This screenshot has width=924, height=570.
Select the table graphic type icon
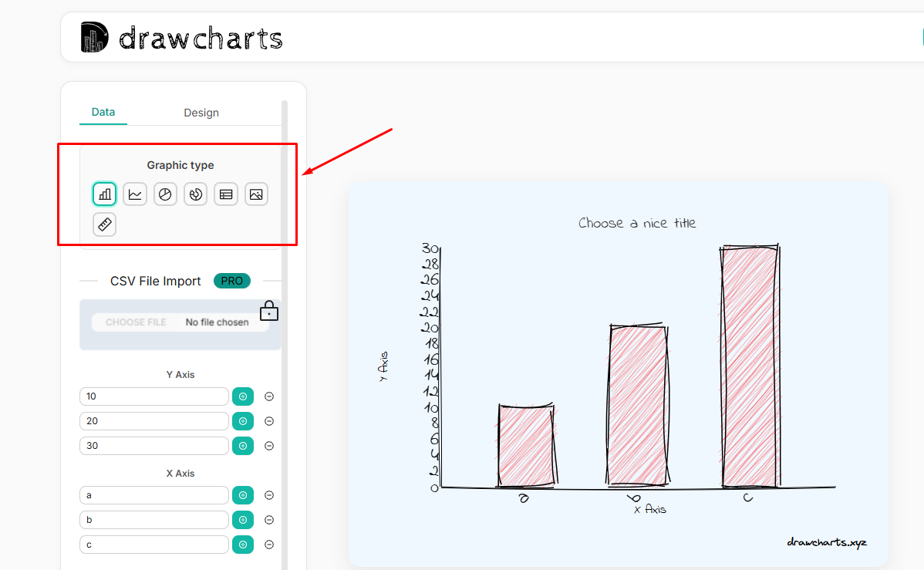coord(226,194)
